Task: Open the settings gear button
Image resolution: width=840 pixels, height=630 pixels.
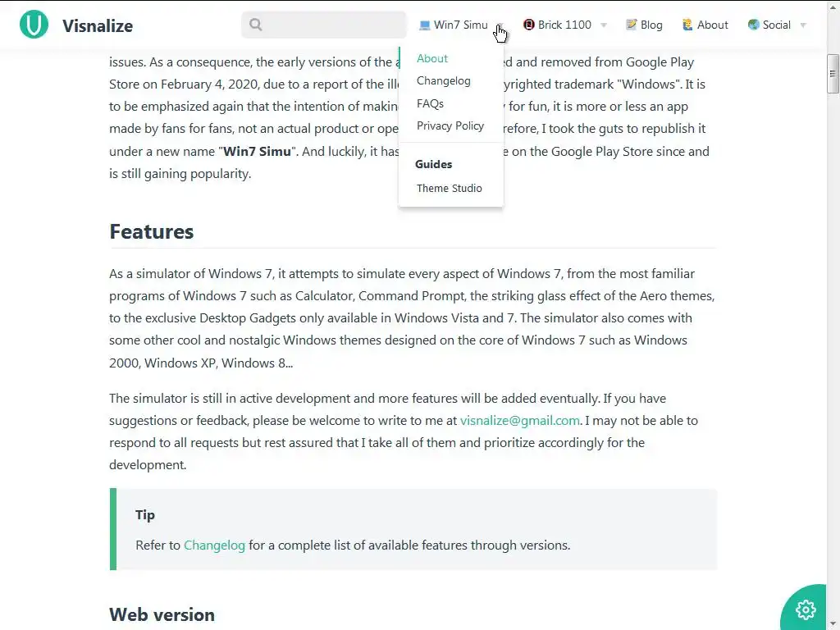Action: [806, 609]
